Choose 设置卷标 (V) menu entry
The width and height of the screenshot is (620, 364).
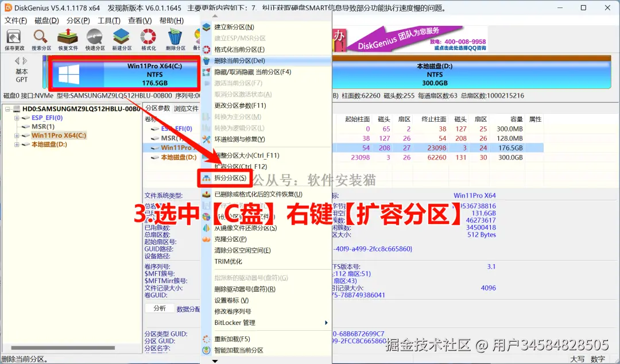[x=231, y=300]
